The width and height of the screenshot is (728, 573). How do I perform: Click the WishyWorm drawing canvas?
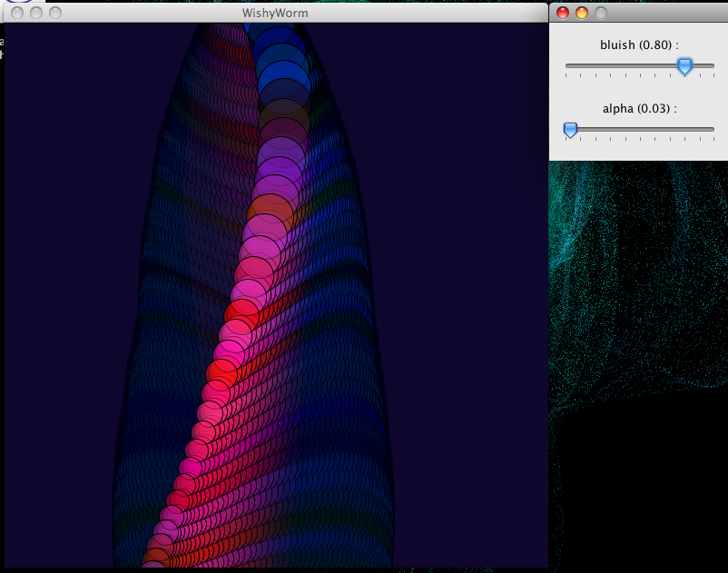point(276,295)
